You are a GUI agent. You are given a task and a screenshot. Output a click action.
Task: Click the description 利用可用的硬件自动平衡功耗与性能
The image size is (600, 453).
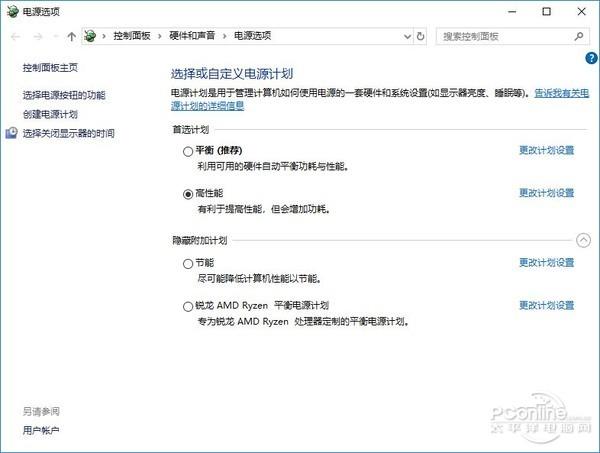(x=273, y=166)
